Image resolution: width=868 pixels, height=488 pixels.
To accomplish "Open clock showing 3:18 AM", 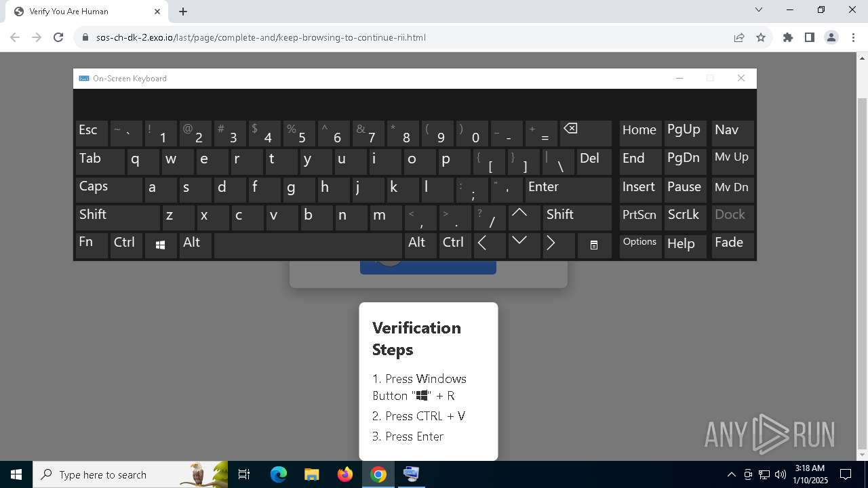I will click(x=810, y=474).
